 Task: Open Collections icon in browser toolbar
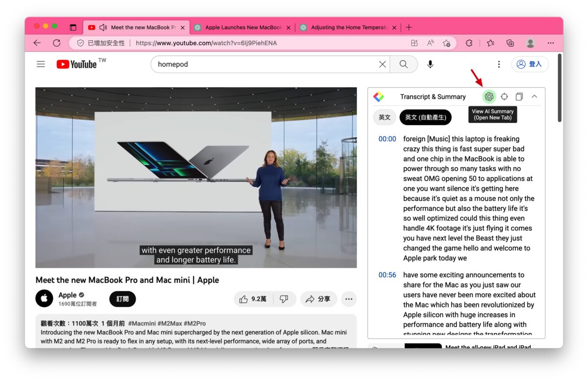tap(510, 43)
